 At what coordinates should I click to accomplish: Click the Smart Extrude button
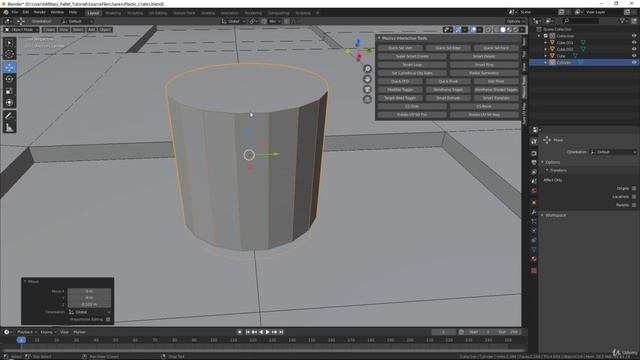pyautogui.click(x=448, y=98)
